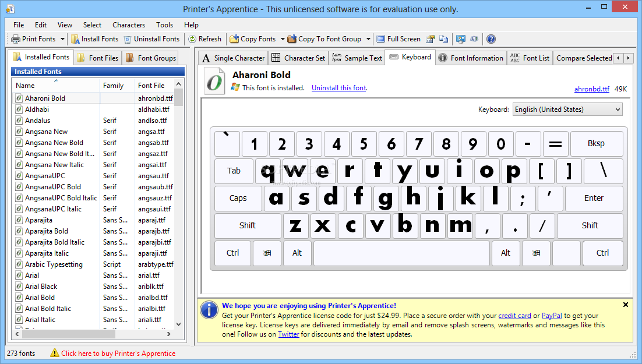Select the Installed Fonts tab

pos(41,57)
